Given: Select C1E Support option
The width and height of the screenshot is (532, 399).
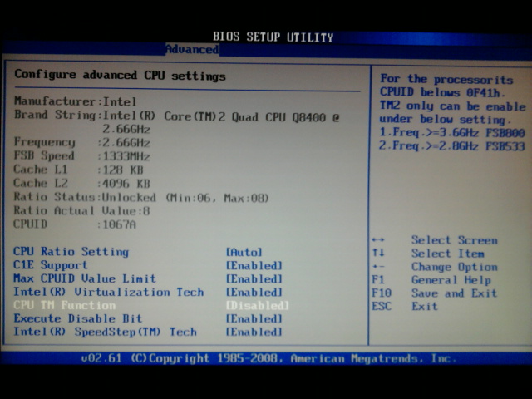Looking at the screenshot, I should pyautogui.click(x=51, y=265).
